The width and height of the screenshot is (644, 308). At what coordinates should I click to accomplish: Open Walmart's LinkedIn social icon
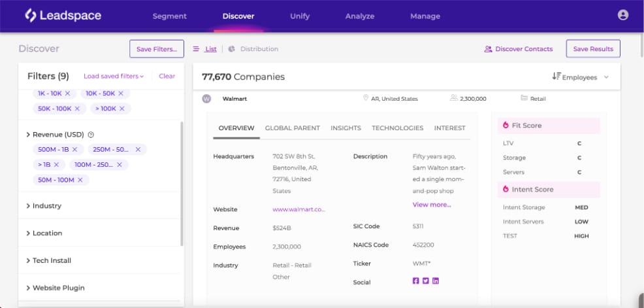pyautogui.click(x=436, y=281)
